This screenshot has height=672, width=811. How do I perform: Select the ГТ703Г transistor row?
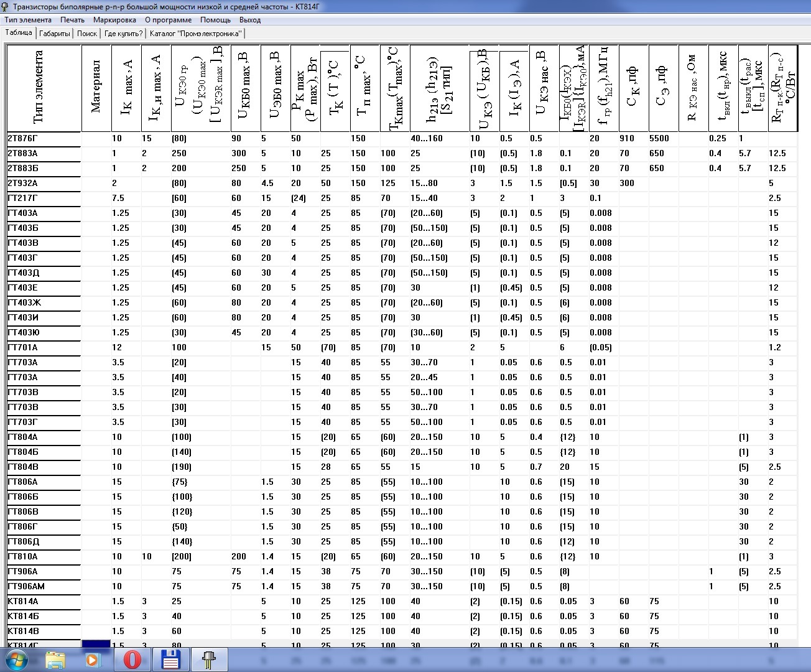(44, 422)
